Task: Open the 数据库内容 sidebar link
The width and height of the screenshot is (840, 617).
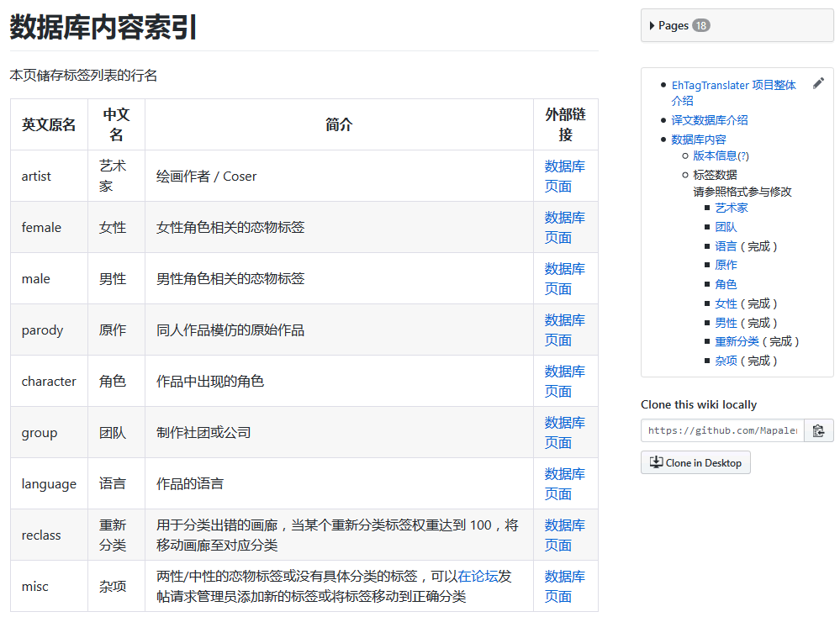Action: (699, 140)
